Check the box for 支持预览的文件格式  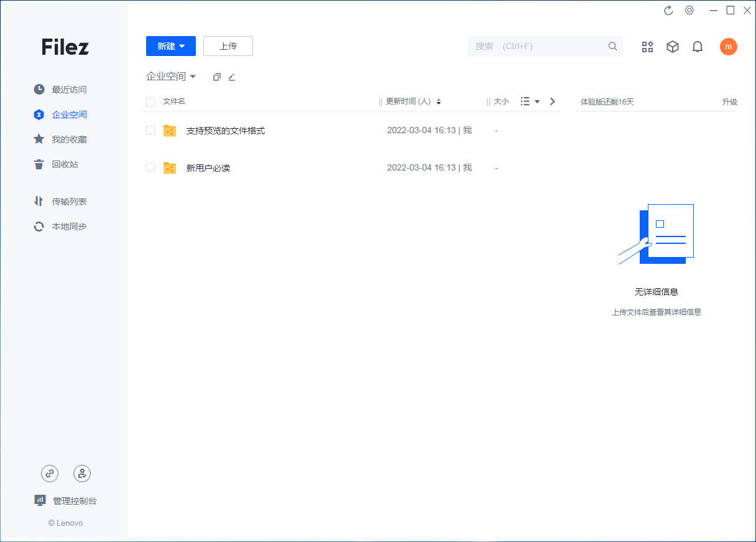tap(150, 131)
